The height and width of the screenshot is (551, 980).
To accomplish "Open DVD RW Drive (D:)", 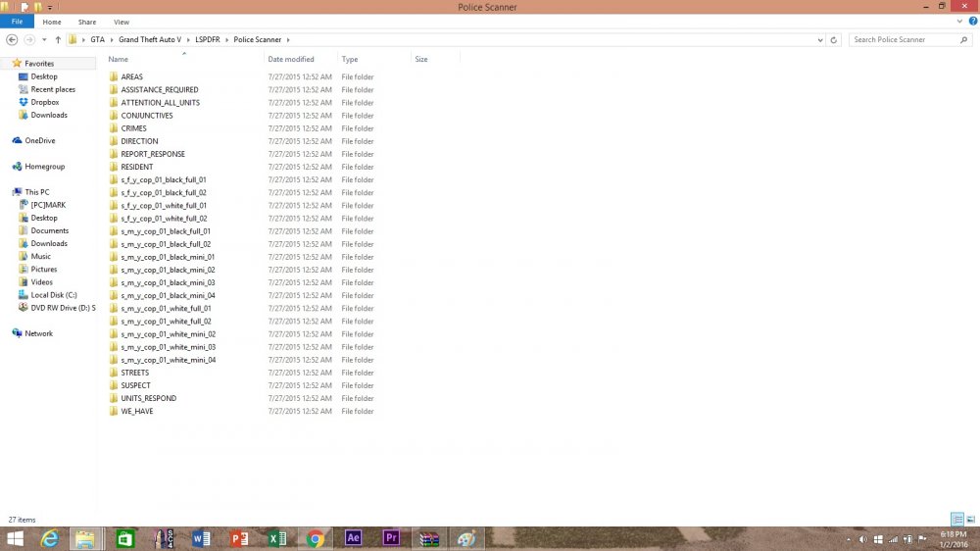I will coord(63,308).
